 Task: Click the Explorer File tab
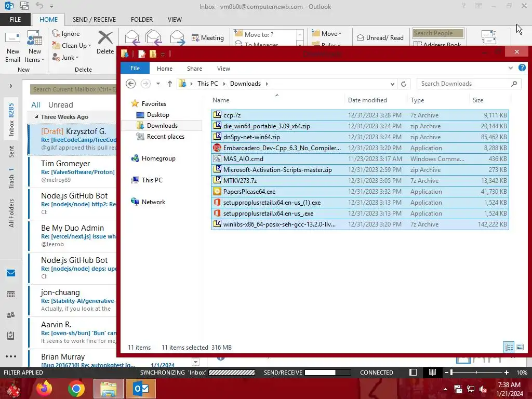(x=135, y=68)
